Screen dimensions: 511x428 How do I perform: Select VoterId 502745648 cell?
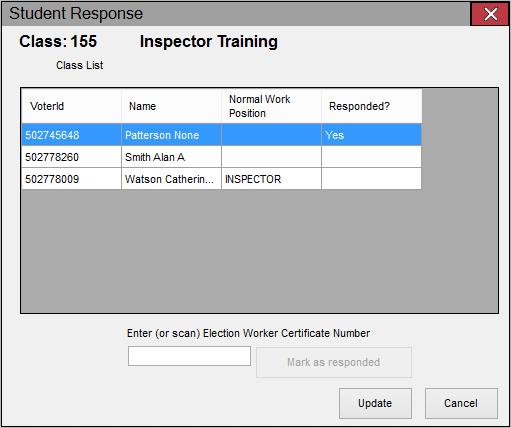point(72,135)
